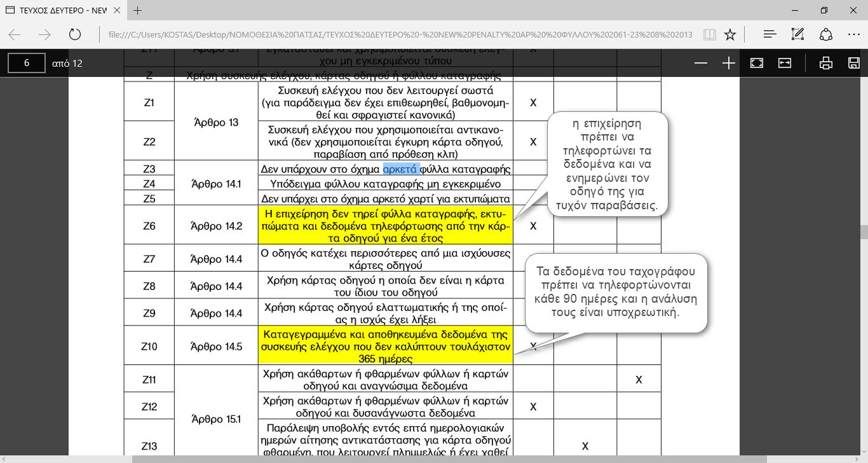Click yellow highlighted text about 365 ημέρες
The image size is (868, 463).
tap(386, 346)
